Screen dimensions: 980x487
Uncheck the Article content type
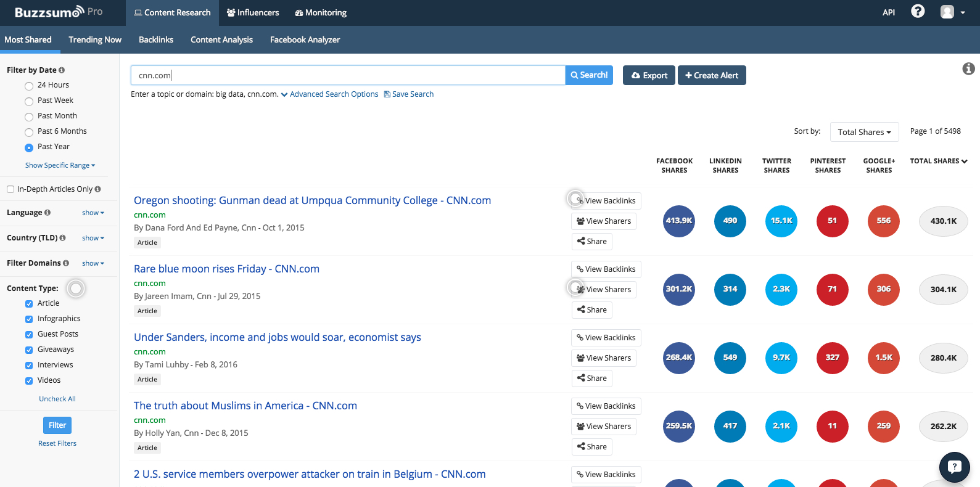pyautogui.click(x=29, y=303)
